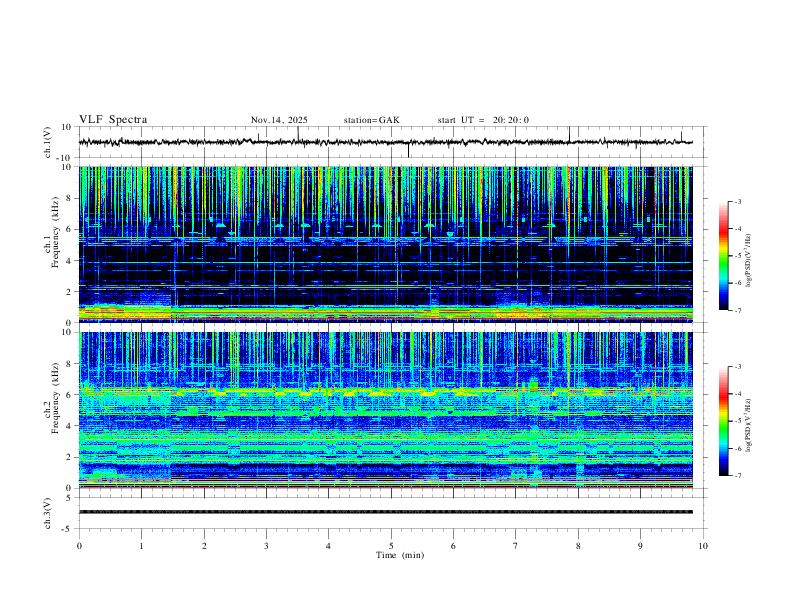Click the "-10" tick on the ch.1(V) axis
This screenshot has width=792, height=612.
[x=64, y=158]
